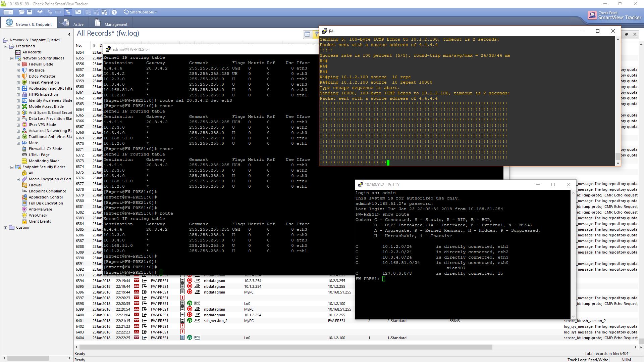Toggle the highlighted filter button above log
The width and height of the screenshot is (644, 362).
coord(316,34)
